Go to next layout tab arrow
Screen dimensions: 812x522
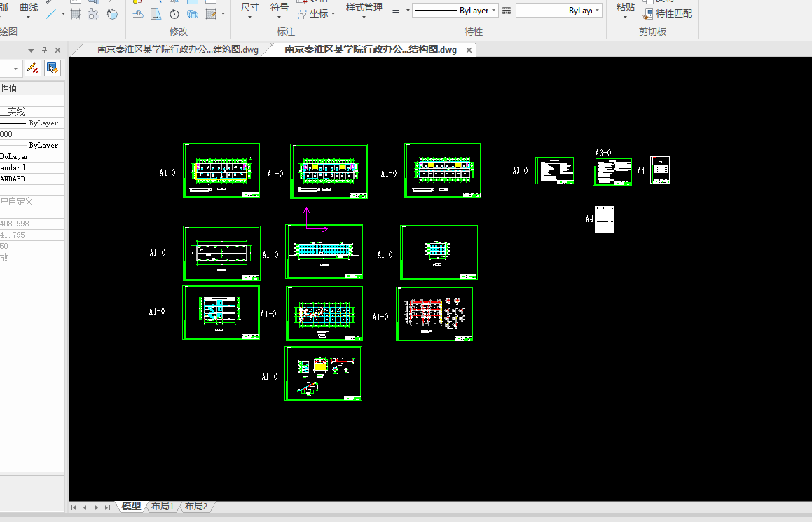coord(96,507)
